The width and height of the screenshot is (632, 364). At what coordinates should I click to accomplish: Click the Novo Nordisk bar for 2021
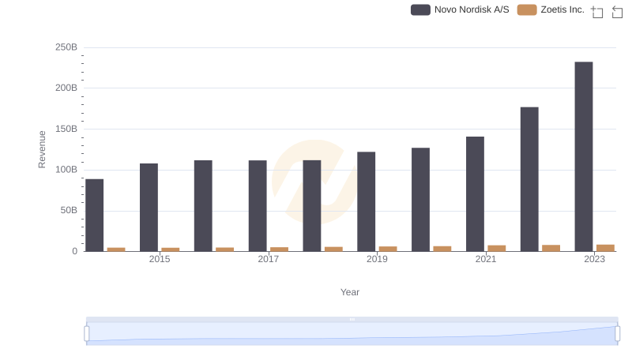coord(476,194)
